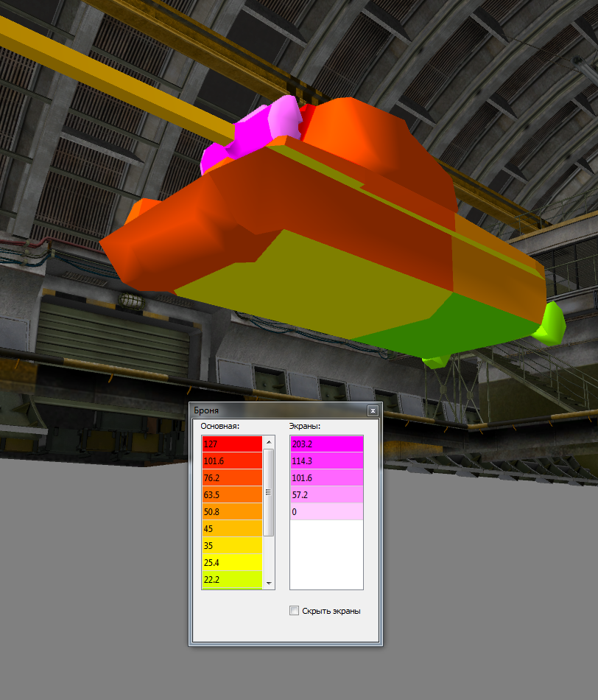Choose the 63.5 armor row
The height and width of the screenshot is (700, 598).
232,494
